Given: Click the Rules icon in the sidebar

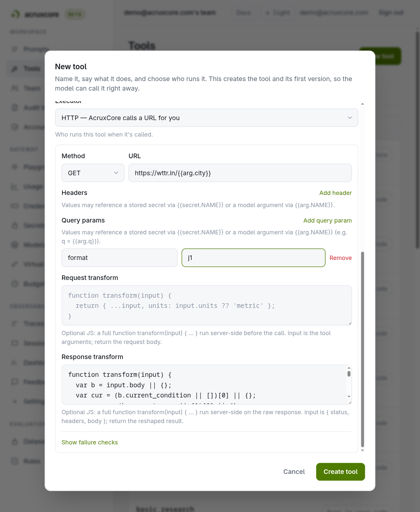Looking at the screenshot, I should tap(15, 461).
